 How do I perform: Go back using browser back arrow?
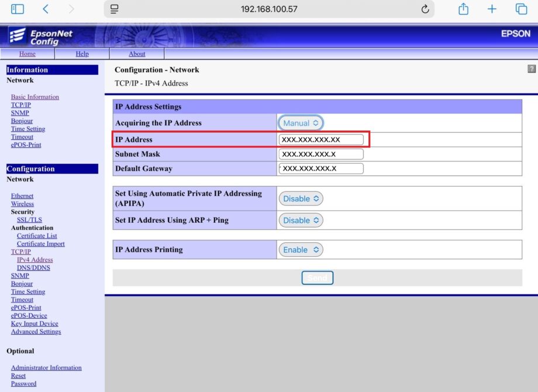click(46, 9)
